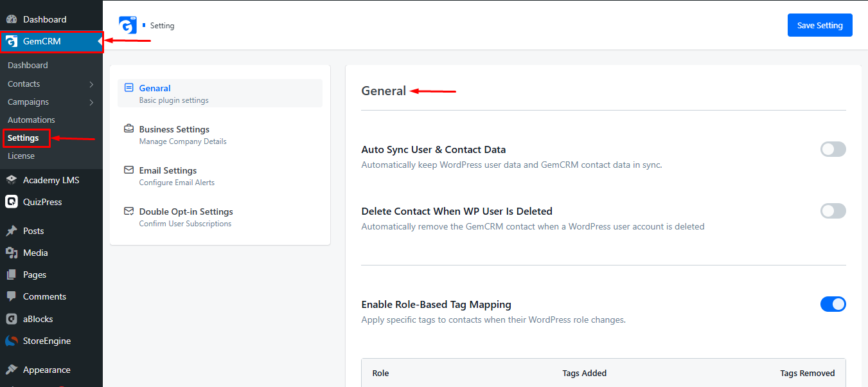This screenshot has height=387, width=868.
Task: Collapse the GemCRM menu arrow
Action: click(100, 42)
